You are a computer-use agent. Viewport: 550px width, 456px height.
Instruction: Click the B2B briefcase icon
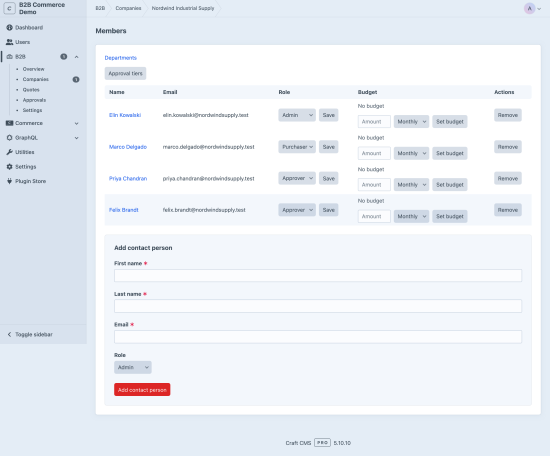coord(9,56)
